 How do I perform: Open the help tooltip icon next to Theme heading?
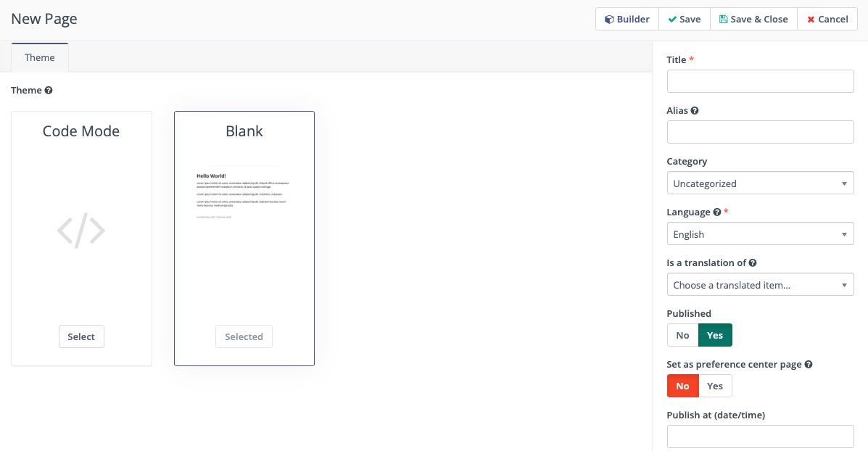tap(48, 90)
